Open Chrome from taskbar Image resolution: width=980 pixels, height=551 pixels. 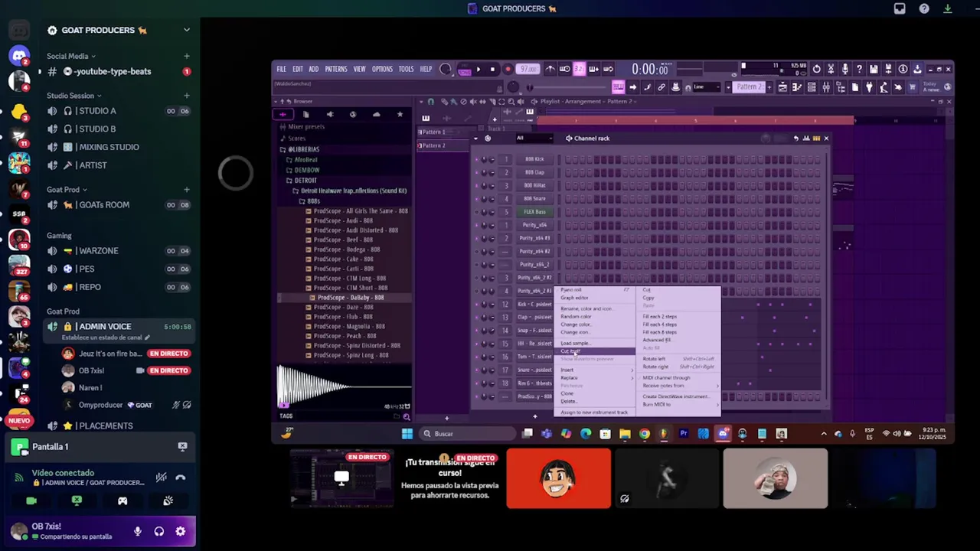click(645, 434)
